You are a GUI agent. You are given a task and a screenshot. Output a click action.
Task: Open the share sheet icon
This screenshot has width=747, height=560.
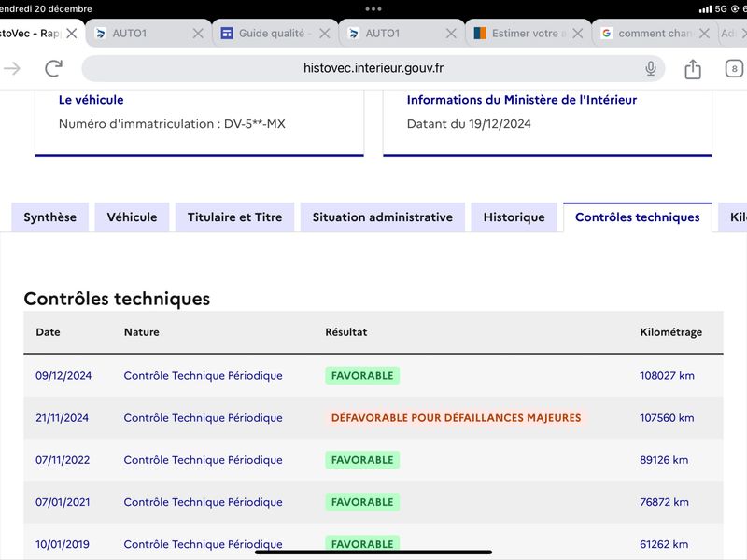click(x=693, y=69)
